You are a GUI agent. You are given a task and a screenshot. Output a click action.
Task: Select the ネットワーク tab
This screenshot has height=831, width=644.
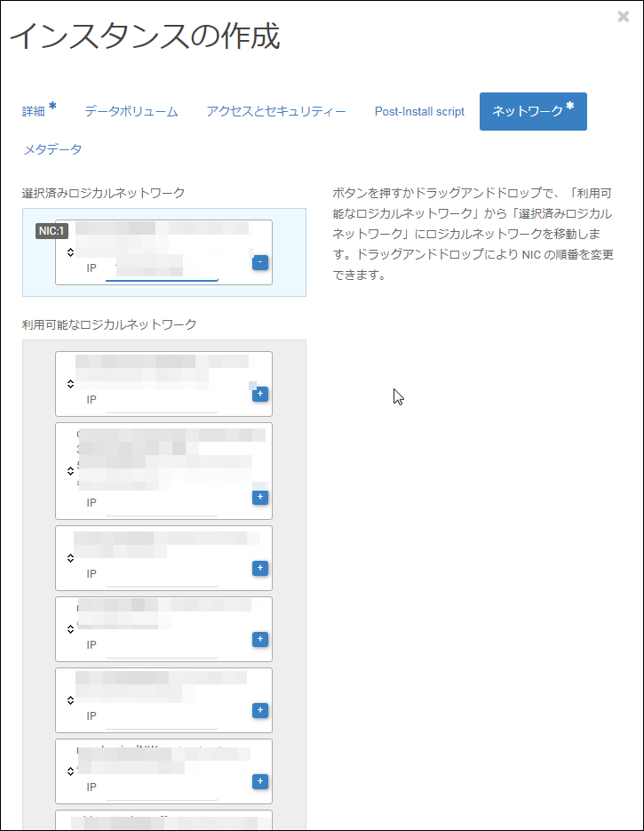[533, 111]
